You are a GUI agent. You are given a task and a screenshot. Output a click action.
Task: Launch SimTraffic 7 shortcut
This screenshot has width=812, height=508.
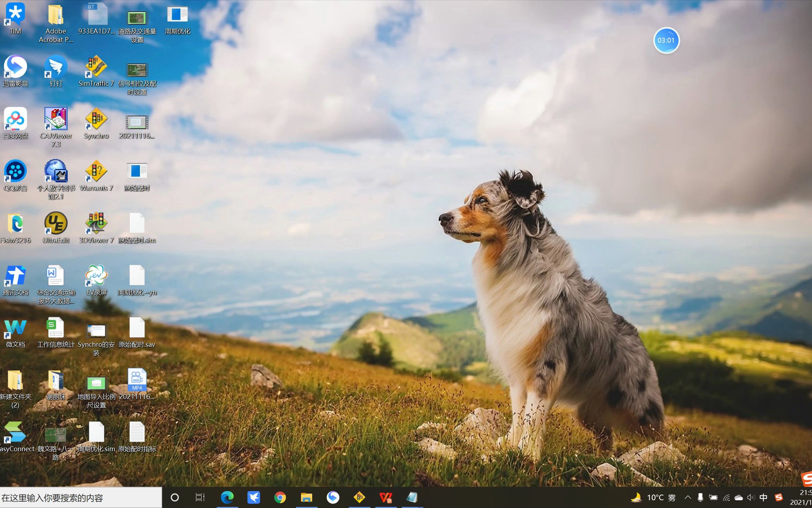pos(96,71)
